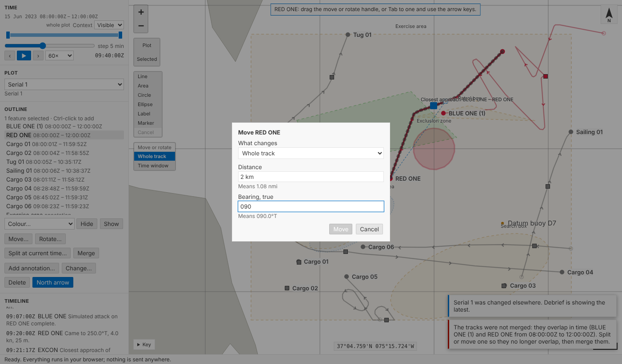Choose the Marker drawing tool
This screenshot has width=622, height=364.
coord(148,123)
